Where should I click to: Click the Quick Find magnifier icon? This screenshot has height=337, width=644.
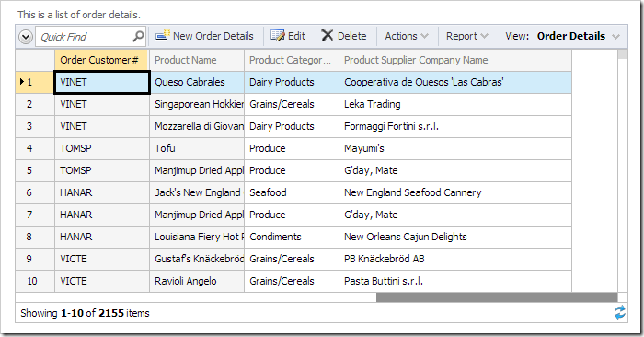pos(138,36)
